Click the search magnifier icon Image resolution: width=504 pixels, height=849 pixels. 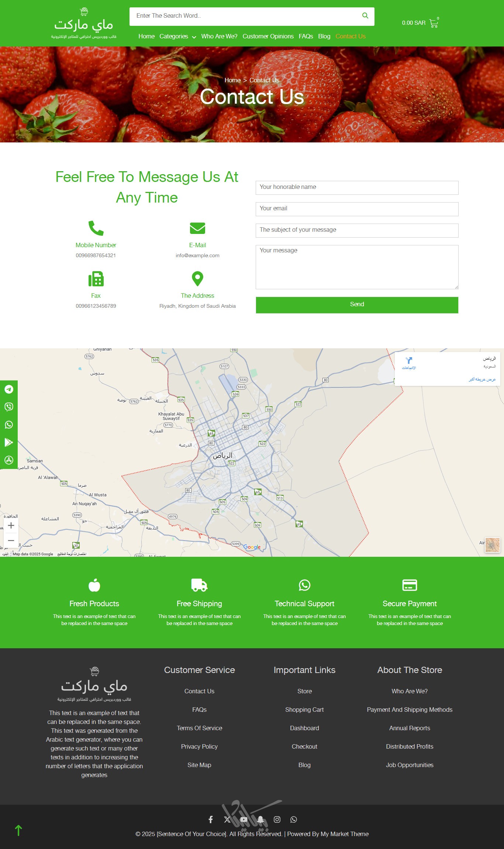click(365, 15)
